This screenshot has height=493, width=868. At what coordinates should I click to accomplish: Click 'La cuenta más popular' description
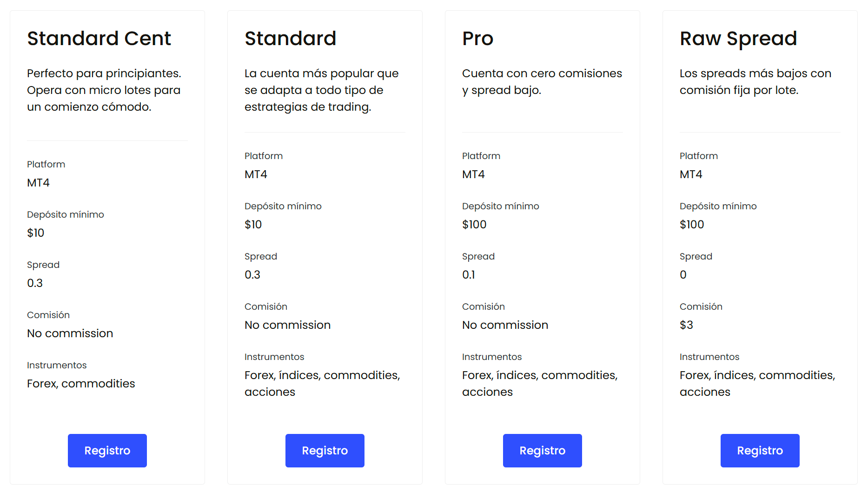click(322, 90)
